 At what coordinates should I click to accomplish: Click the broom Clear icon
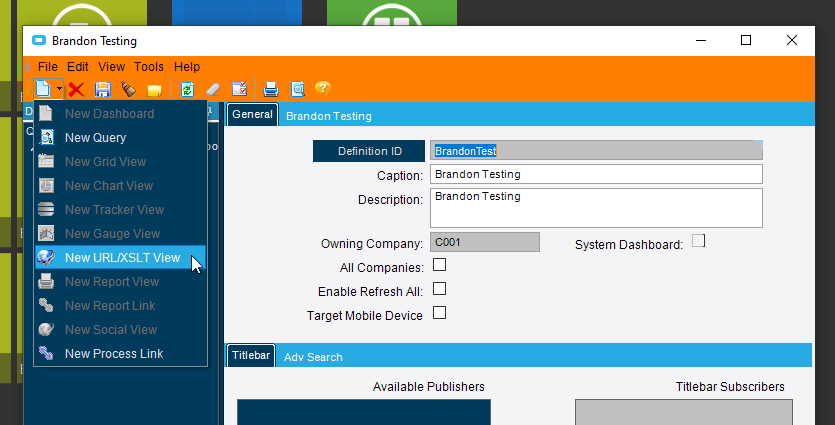click(x=128, y=89)
